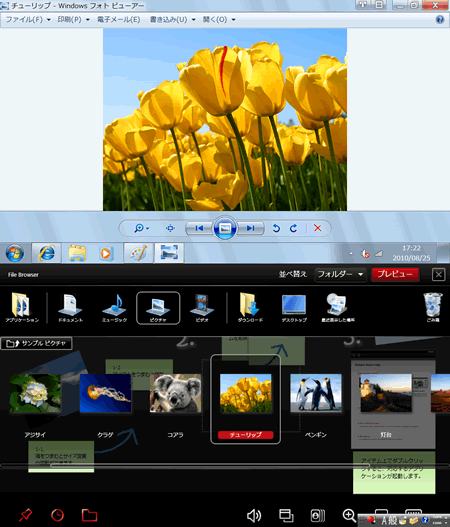
Task: Click the red clock history icon
Action: click(57, 515)
